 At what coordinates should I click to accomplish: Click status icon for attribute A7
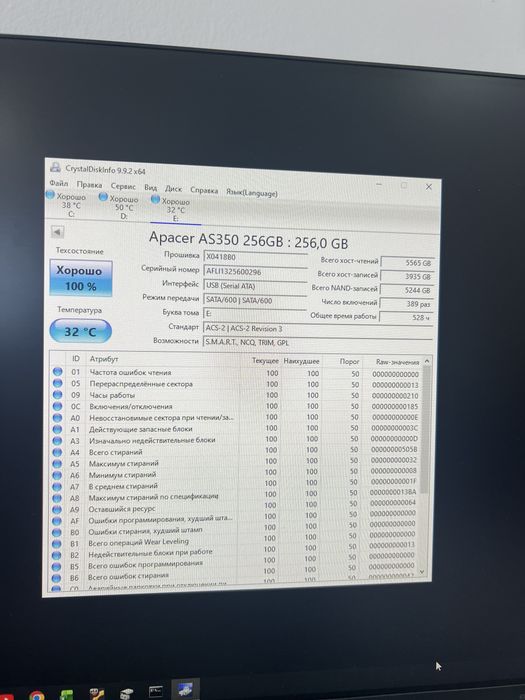[57, 487]
